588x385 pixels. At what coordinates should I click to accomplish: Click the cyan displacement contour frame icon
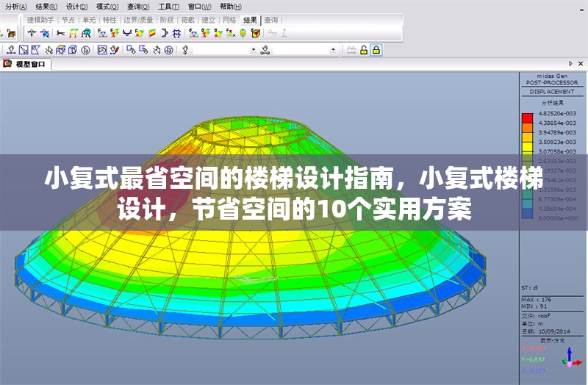(86, 33)
